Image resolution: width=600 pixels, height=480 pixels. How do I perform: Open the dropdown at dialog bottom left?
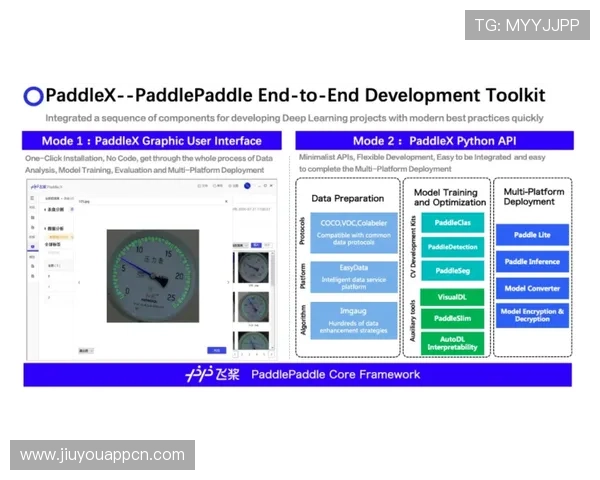pos(86,350)
